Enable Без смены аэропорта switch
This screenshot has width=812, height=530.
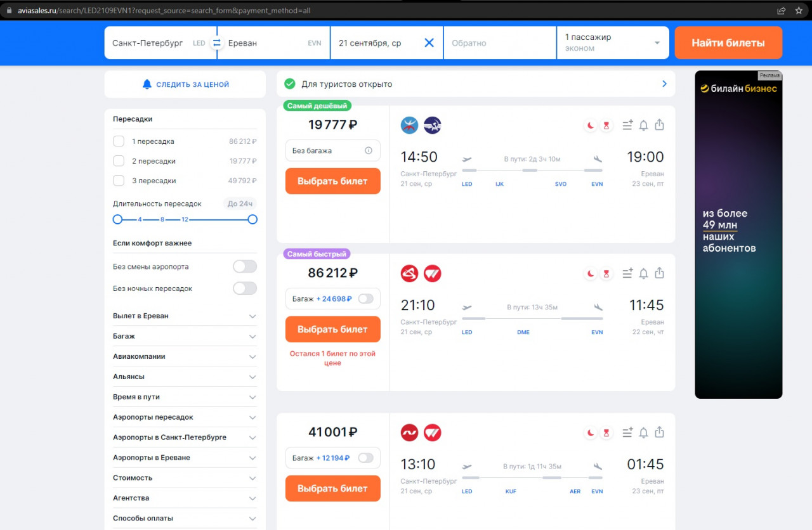[245, 267]
